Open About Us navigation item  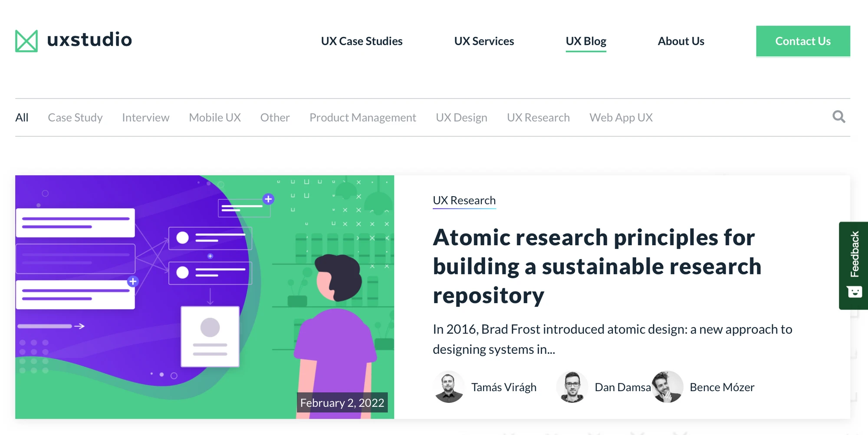pyautogui.click(x=681, y=41)
